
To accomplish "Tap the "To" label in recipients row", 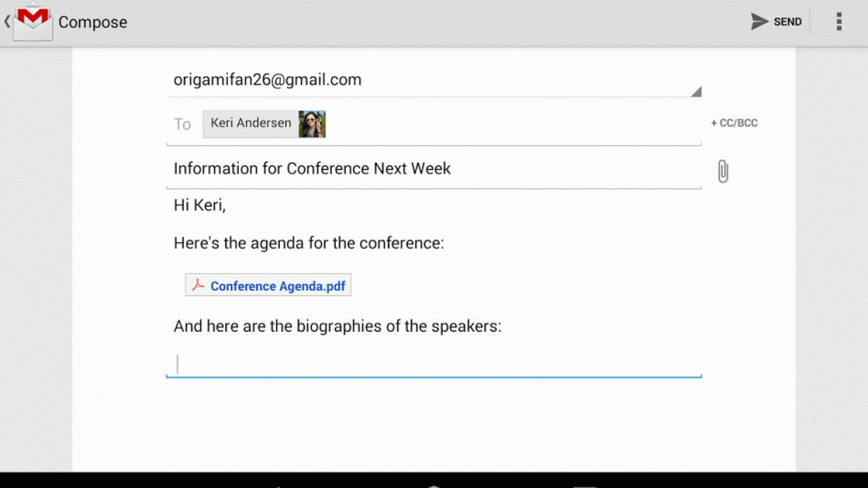I will pos(182,124).
